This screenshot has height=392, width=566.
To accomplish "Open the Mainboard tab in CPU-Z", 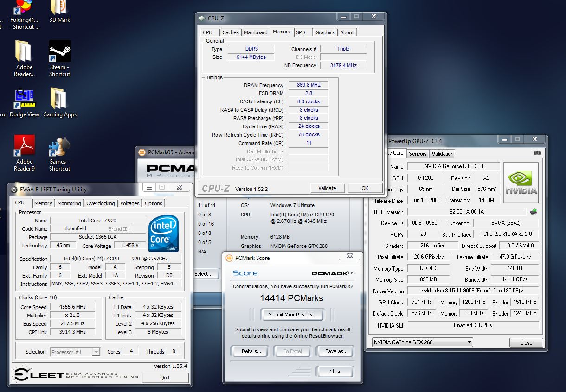I will [x=256, y=32].
